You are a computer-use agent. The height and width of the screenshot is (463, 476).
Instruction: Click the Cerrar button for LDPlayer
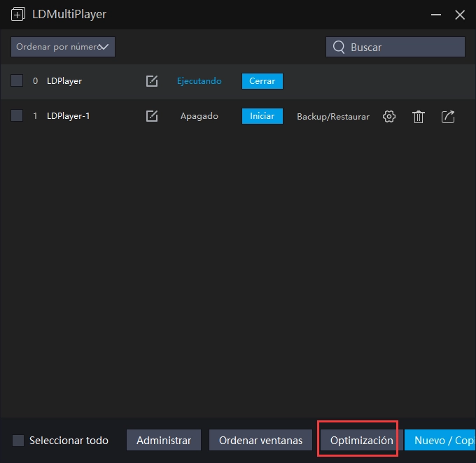(262, 81)
